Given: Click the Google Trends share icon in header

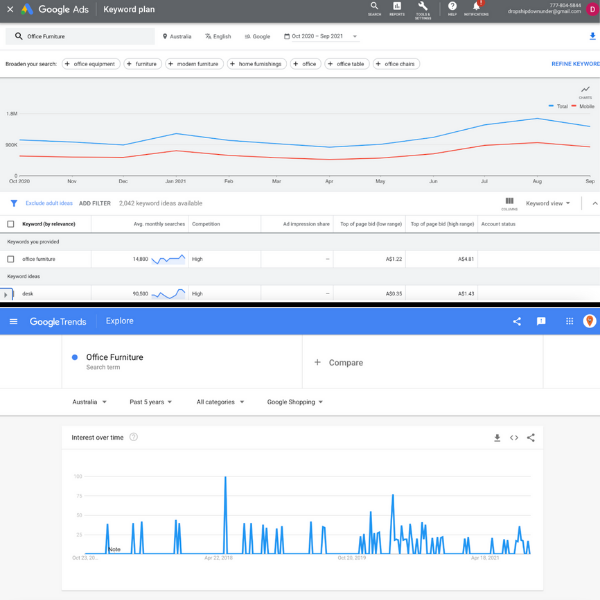Looking at the screenshot, I should (x=517, y=321).
